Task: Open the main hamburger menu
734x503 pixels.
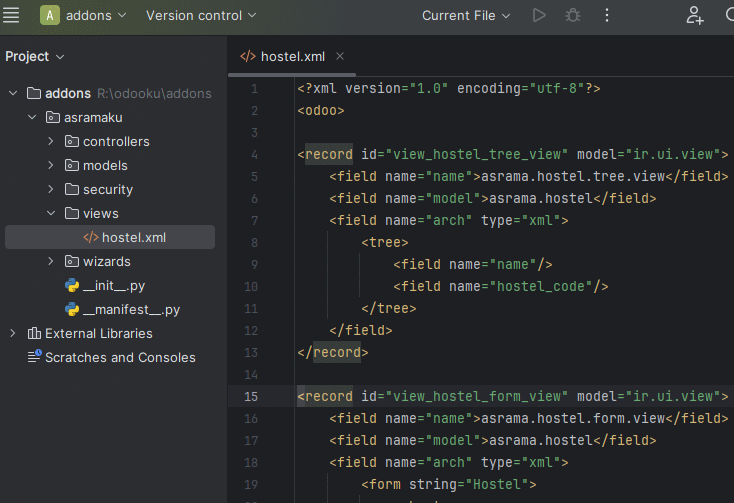Action: pyautogui.click(x=11, y=15)
